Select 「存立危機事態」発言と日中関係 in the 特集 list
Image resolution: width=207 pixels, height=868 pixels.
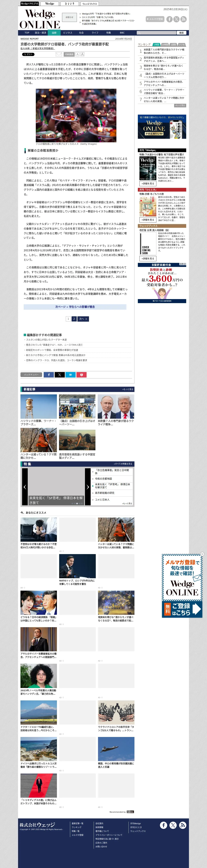point(112,471)
